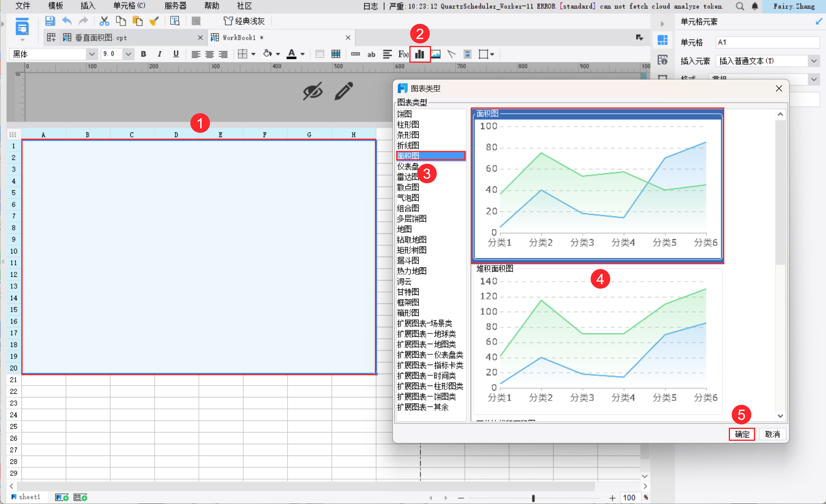Screen dimensions: 826x504
Task: Expand the cell border style dropdown arrow
Action: tap(253, 54)
